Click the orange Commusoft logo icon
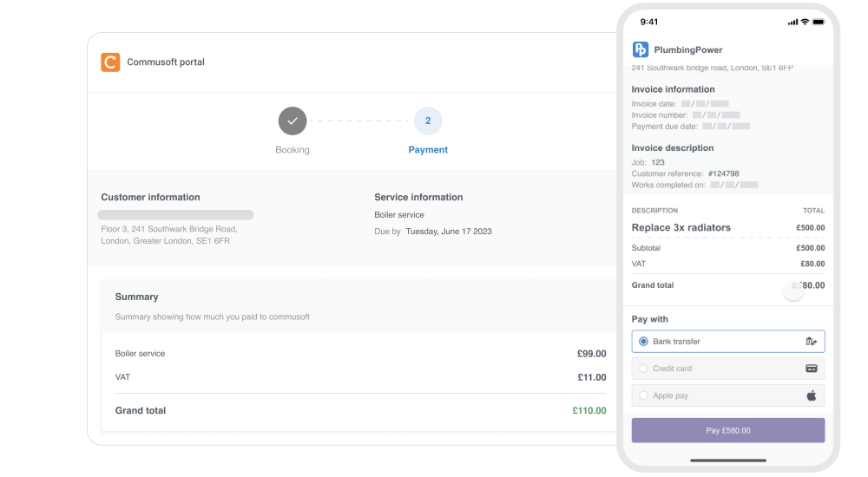This screenshot has height=477, width=868. (x=110, y=62)
